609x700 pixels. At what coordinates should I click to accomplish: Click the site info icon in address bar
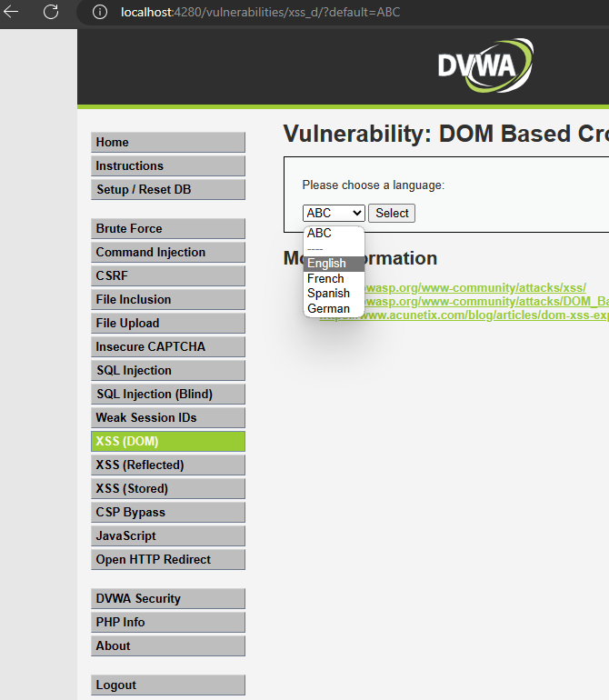[x=101, y=13]
